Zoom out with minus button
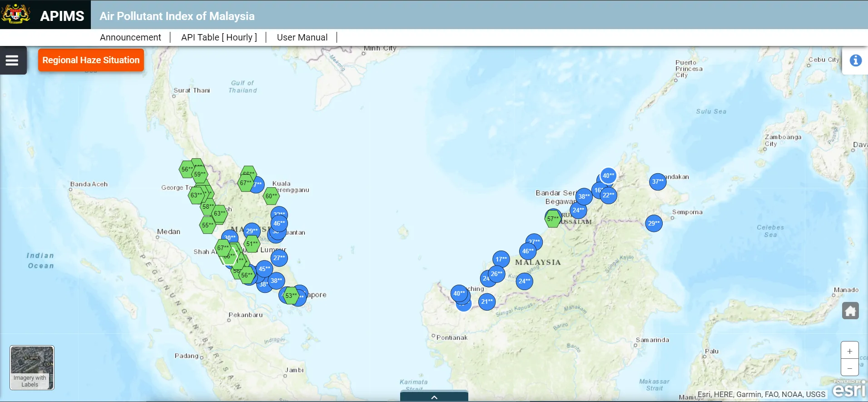The image size is (868, 402). click(x=849, y=368)
